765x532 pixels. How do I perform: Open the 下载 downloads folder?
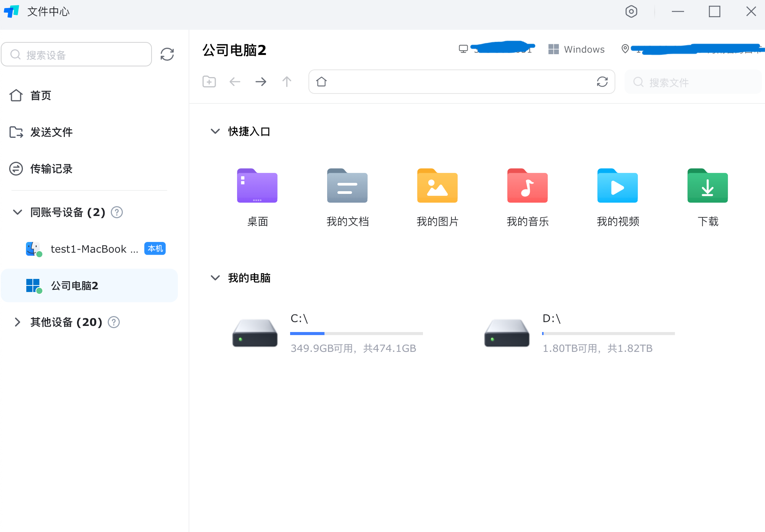coord(707,186)
